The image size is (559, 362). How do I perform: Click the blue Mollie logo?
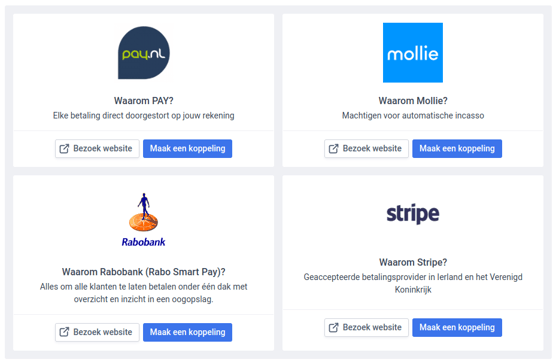point(413,53)
